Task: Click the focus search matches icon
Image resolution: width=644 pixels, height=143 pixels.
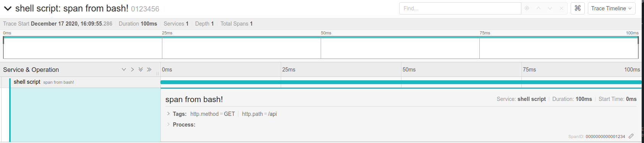Action: [x=527, y=8]
